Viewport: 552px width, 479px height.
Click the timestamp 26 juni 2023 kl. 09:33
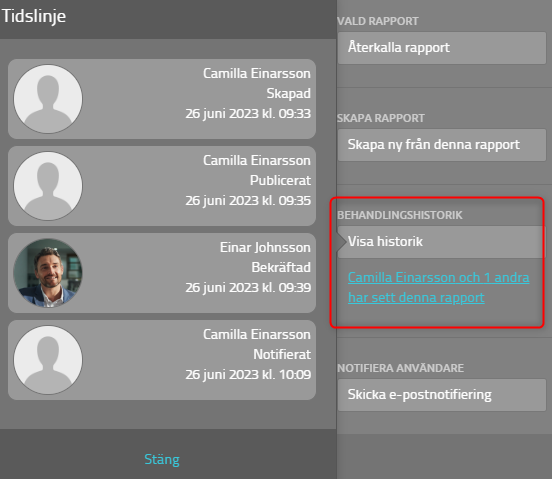tap(248, 114)
